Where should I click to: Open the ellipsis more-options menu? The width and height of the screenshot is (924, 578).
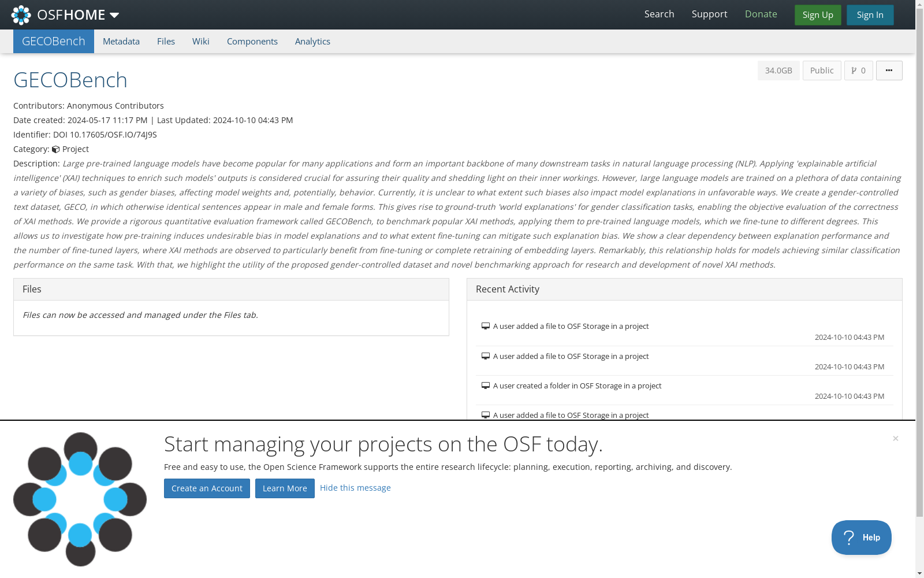click(889, 71)
